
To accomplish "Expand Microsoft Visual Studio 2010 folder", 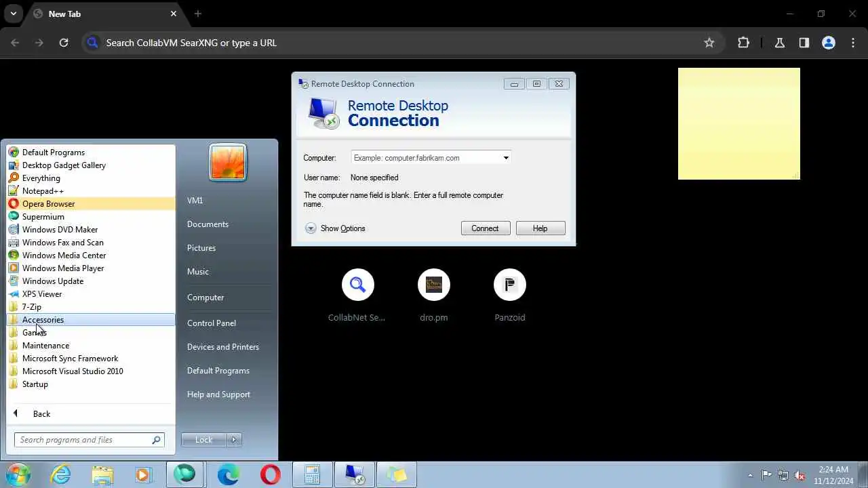I will (x=91, y=371).
